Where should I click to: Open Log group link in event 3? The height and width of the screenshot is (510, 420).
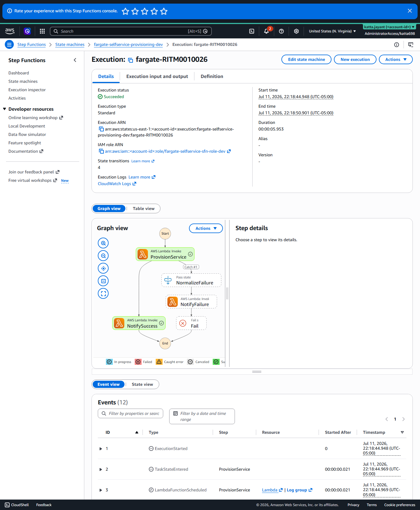tap(299, 490)
